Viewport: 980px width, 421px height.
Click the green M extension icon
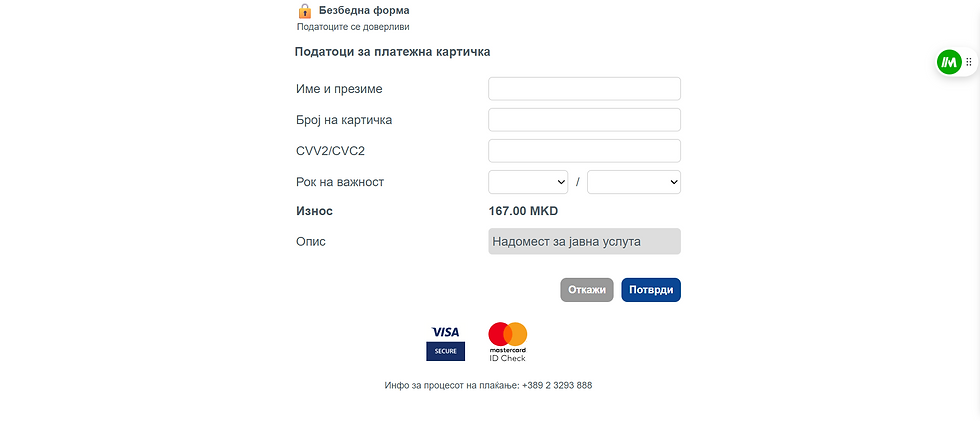[x=949, y=62]
